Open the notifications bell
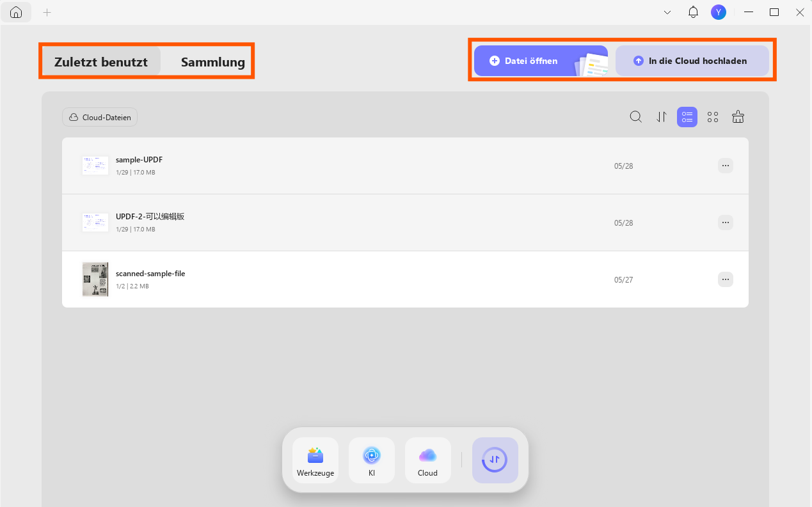Image resolution: width=812 pixels, height=507 pixels. coord(693,12)
